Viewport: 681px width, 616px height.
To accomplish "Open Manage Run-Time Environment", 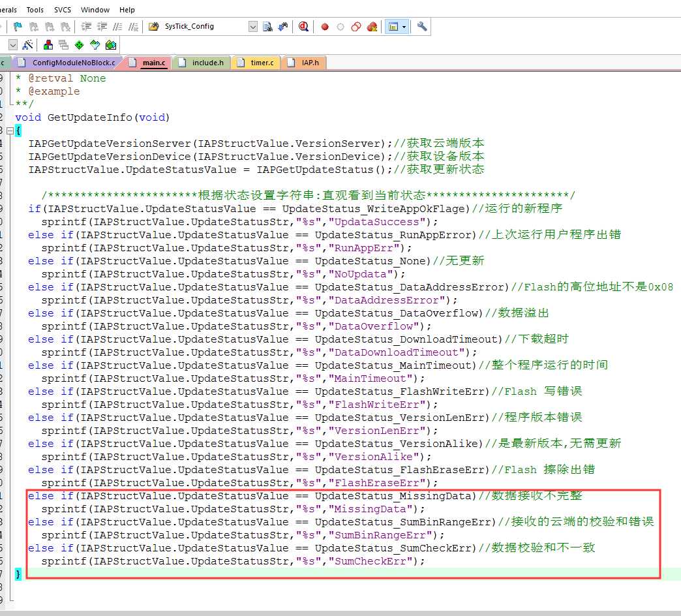I will 80,45.
